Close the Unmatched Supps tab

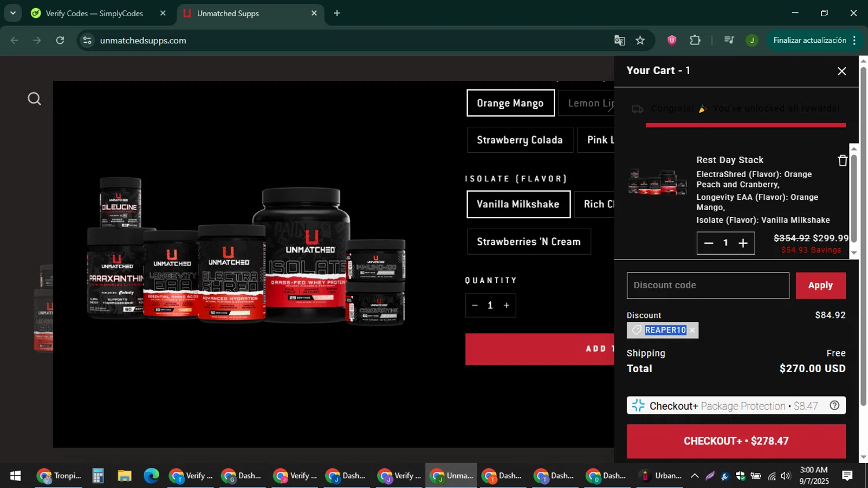(x=314, y=13)
